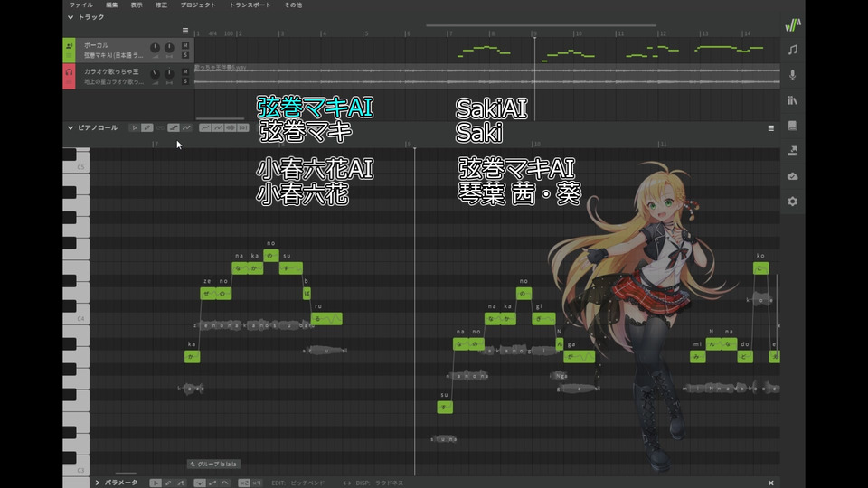Collapse the ピアノロール section
Screen dimensions: 868x488
point(71,127)
